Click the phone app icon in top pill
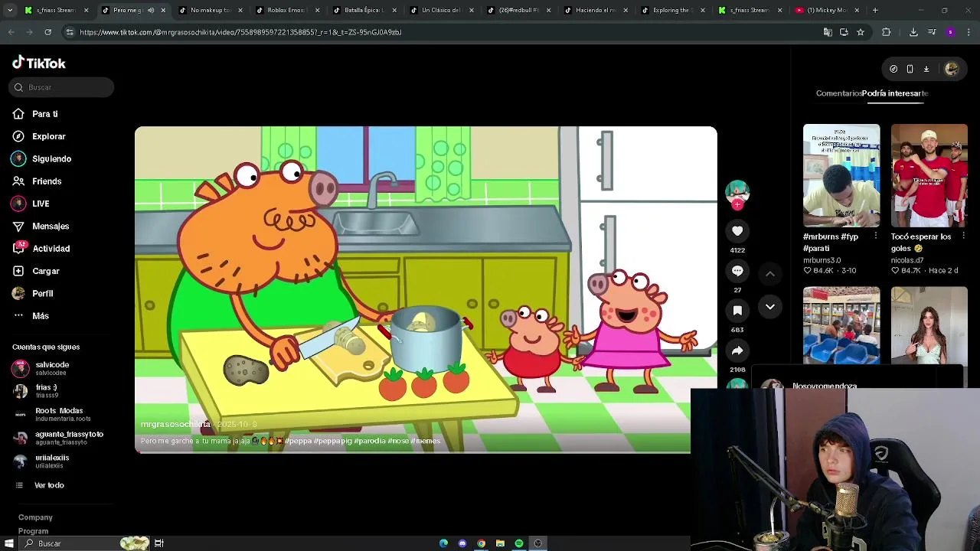 (910, 69)
